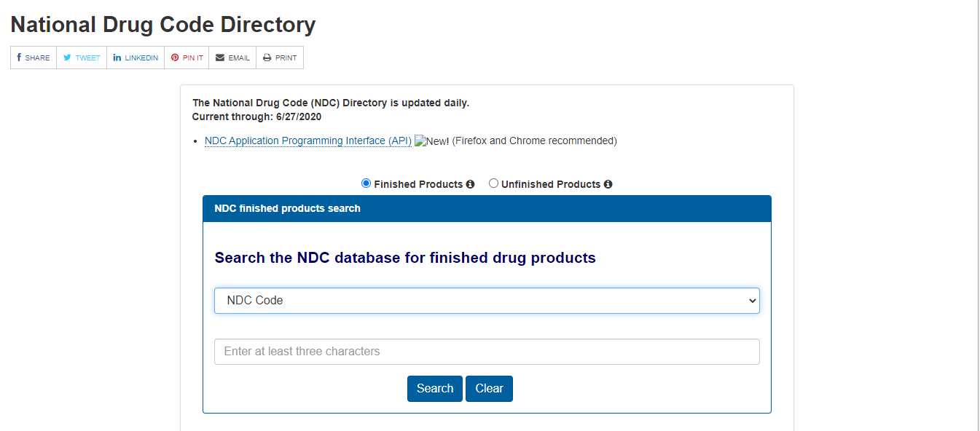Select the Finished Products radio button
Viewport: 980px width, 431px height.
(x=366, y=183)
